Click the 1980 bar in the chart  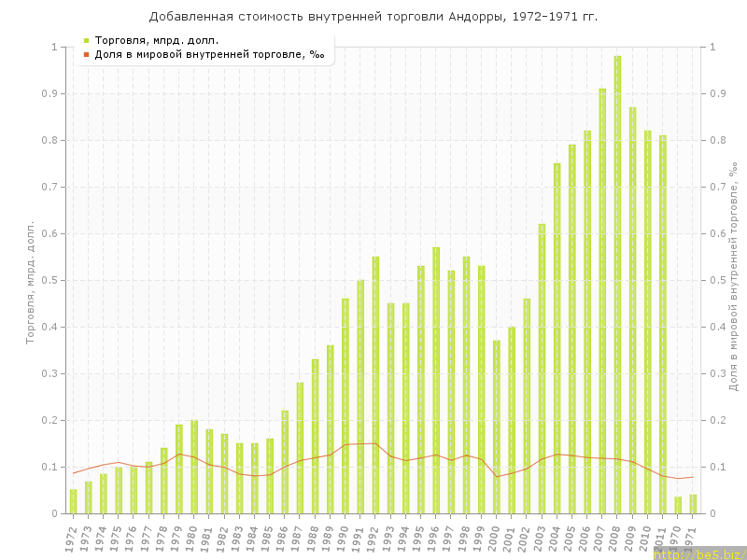pyautogui.click(x=194, y=467)
